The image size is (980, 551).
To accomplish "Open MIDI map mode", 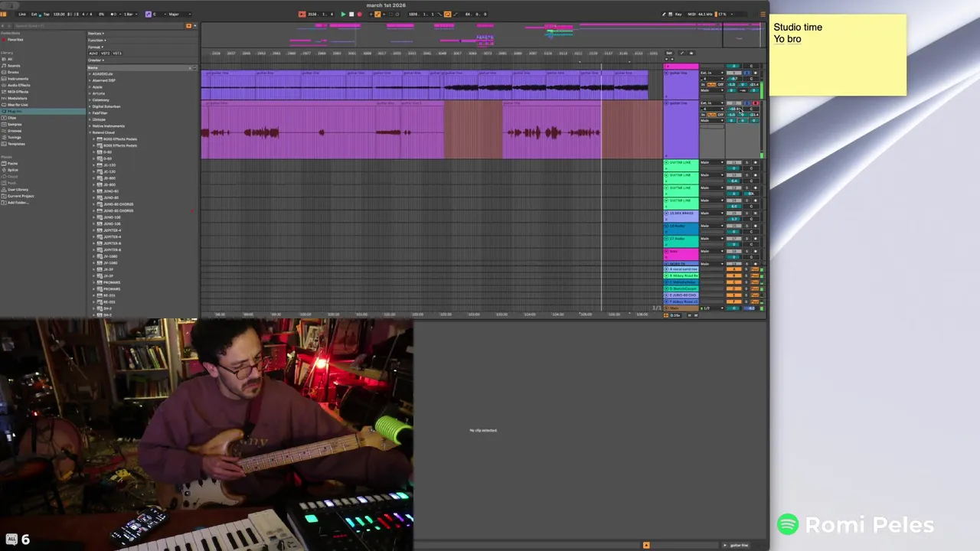I will pyautogui.click(x=691, y=14).
